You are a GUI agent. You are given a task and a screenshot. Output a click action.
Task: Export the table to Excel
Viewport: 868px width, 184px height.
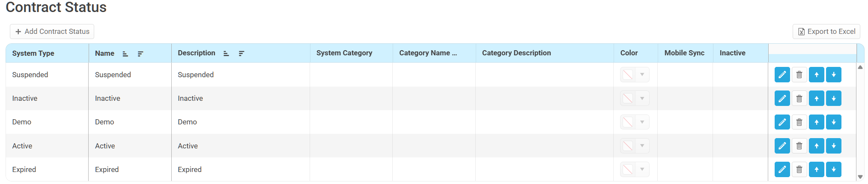coord(826,31)
